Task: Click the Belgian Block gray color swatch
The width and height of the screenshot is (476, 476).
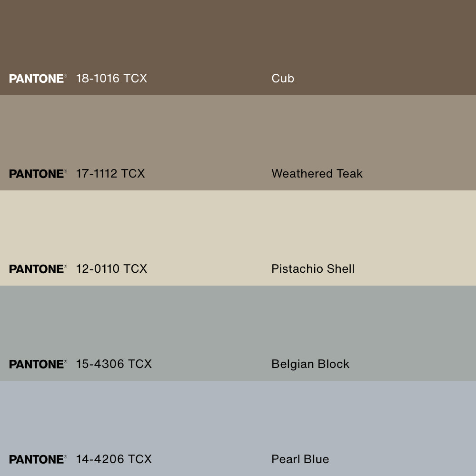Action: pyautogui.click(x=238, y=333)
